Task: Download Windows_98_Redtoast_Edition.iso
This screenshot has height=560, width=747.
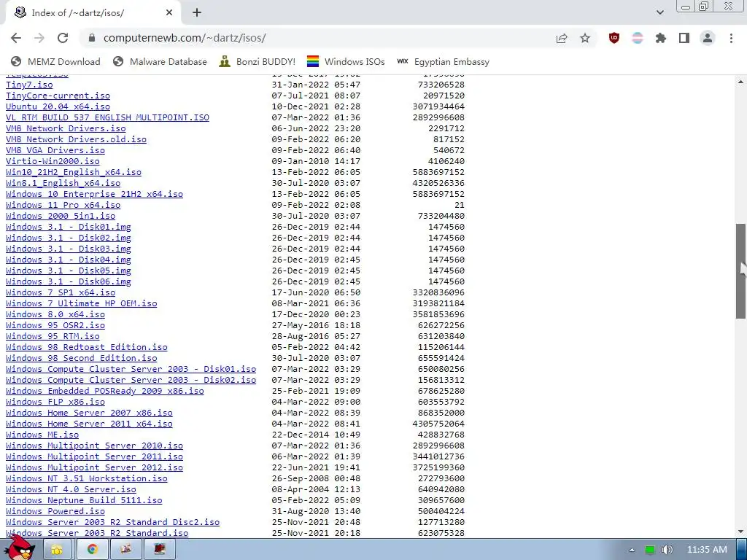Action: [x=87, y=348]
